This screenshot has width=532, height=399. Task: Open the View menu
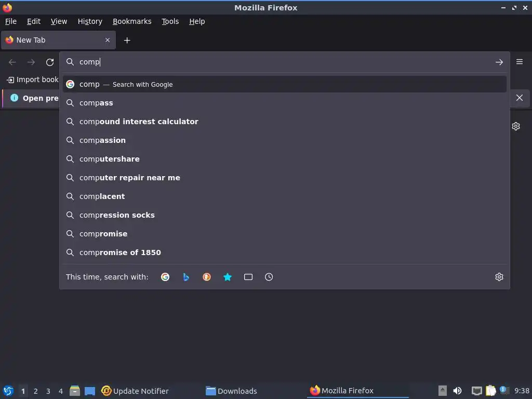tap(59, 21)
